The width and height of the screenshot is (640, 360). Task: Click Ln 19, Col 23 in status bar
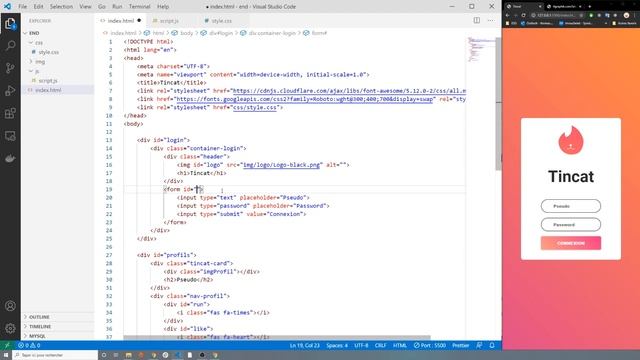(304, 345)
